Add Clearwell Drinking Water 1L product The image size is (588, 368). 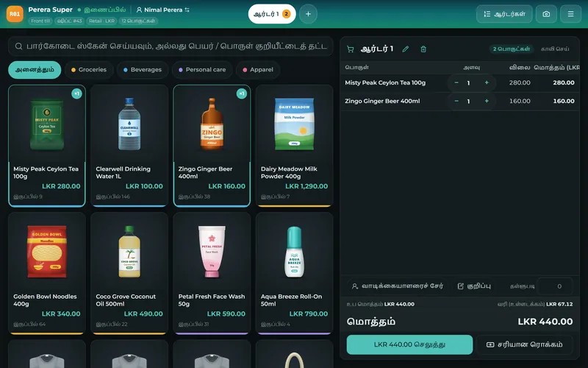click(129, 146)
